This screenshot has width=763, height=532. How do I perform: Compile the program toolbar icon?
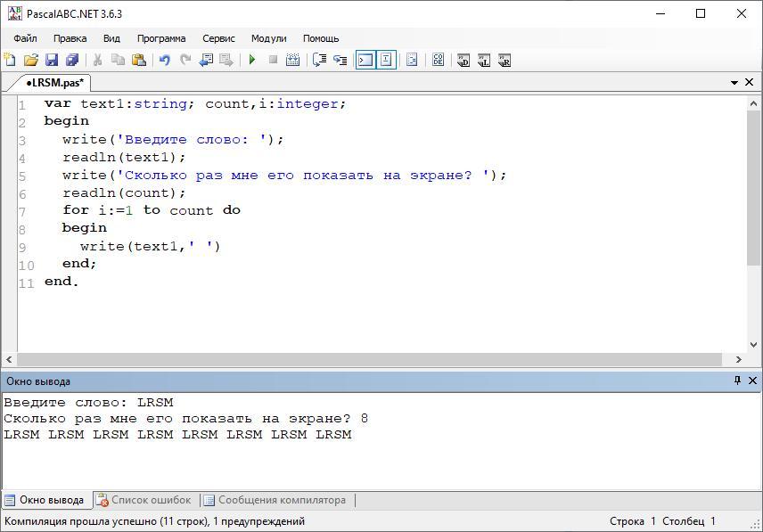click(293, 60)
